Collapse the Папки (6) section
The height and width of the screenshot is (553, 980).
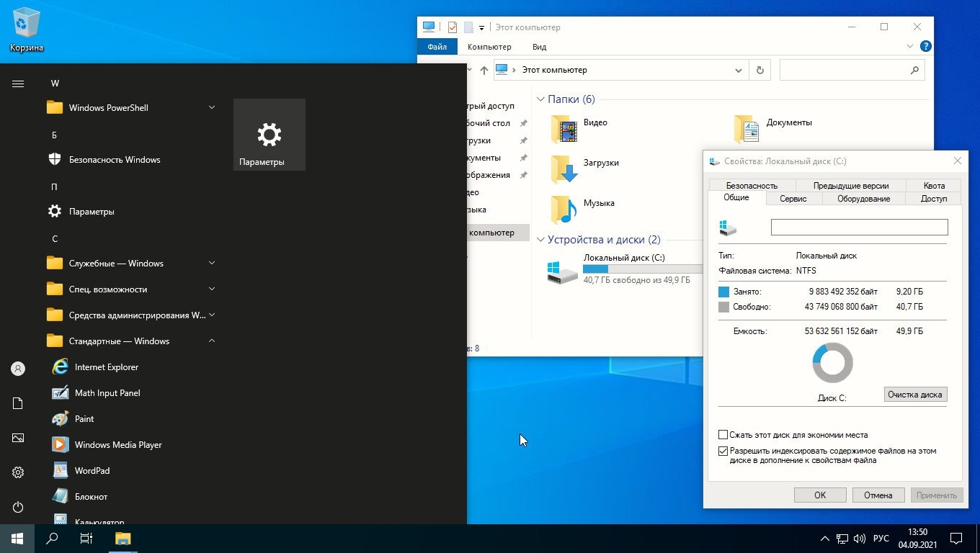pos(540,99)
